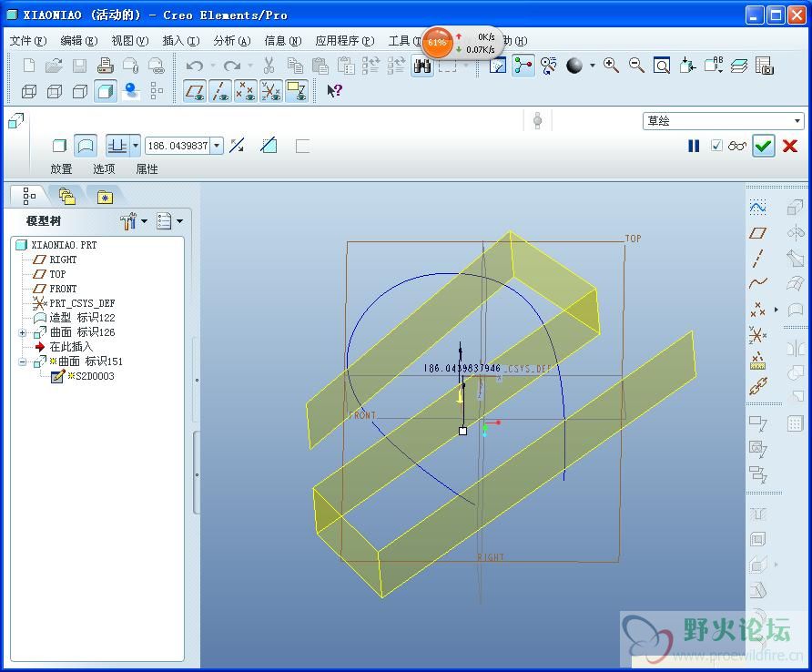Open the 分析(A) menu

point(232,41)
